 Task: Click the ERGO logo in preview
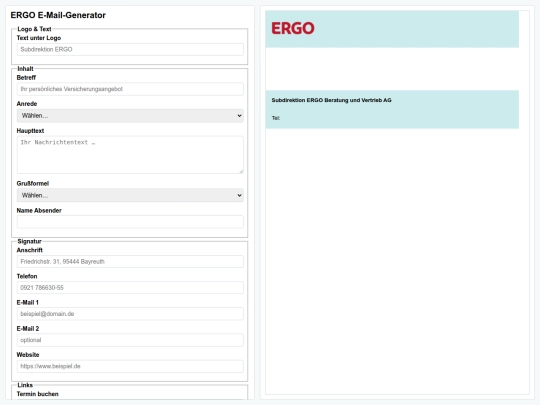pyautogui.click(x=293, y=28)
